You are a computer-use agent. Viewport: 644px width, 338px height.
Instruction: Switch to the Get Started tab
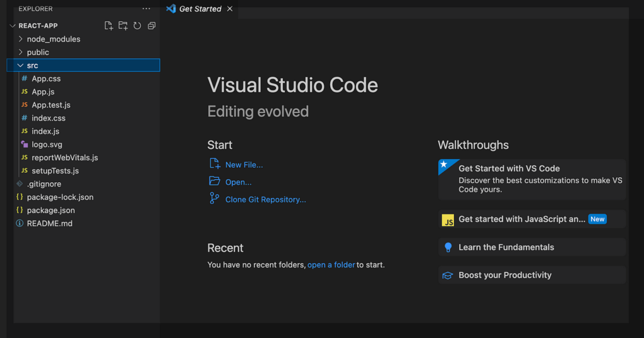point(200,9)
